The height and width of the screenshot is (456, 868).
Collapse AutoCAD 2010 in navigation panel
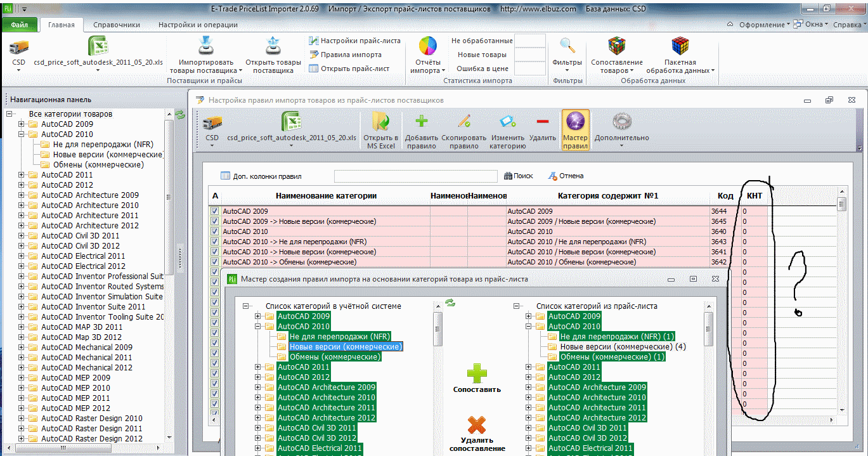click(x=22, y=134)
